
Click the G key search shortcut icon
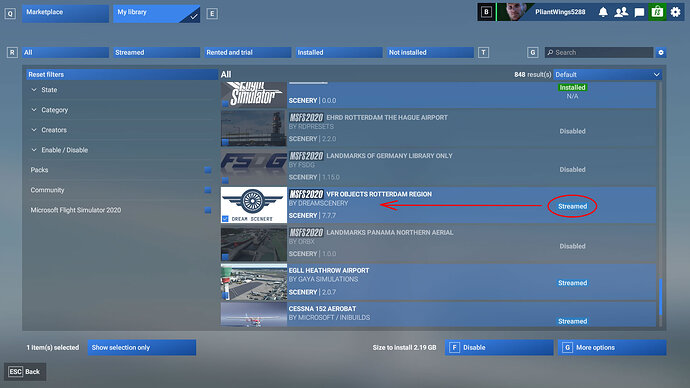532,52
